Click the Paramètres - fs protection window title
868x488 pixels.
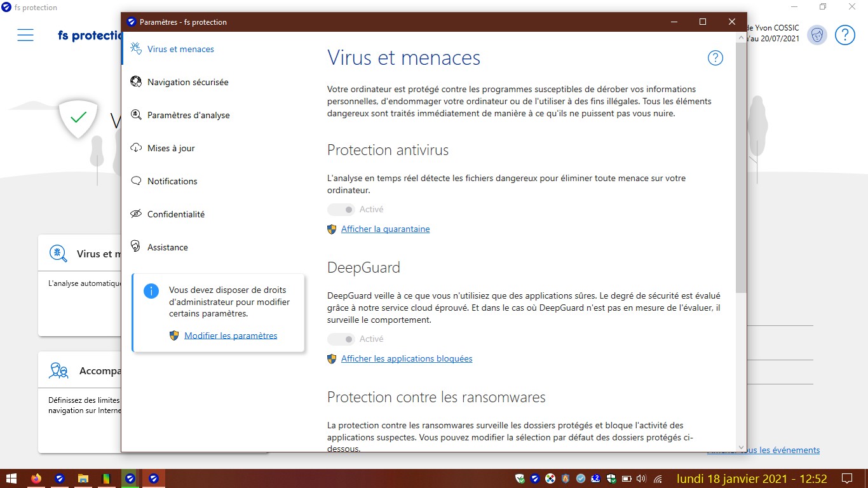tap(183, 22)
